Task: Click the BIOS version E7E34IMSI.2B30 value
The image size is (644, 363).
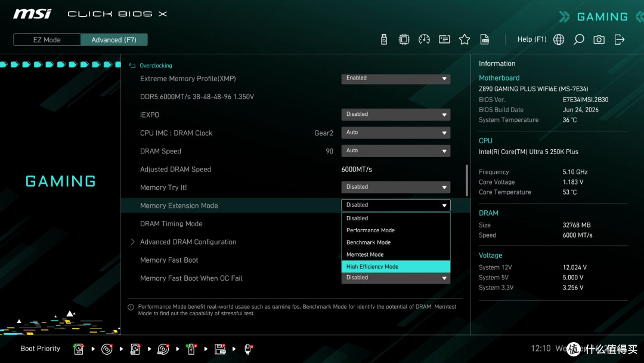Action: [586, 100]
